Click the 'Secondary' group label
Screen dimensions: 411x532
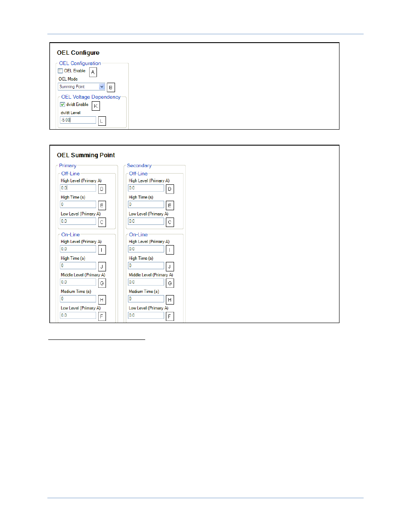point(139,166)
